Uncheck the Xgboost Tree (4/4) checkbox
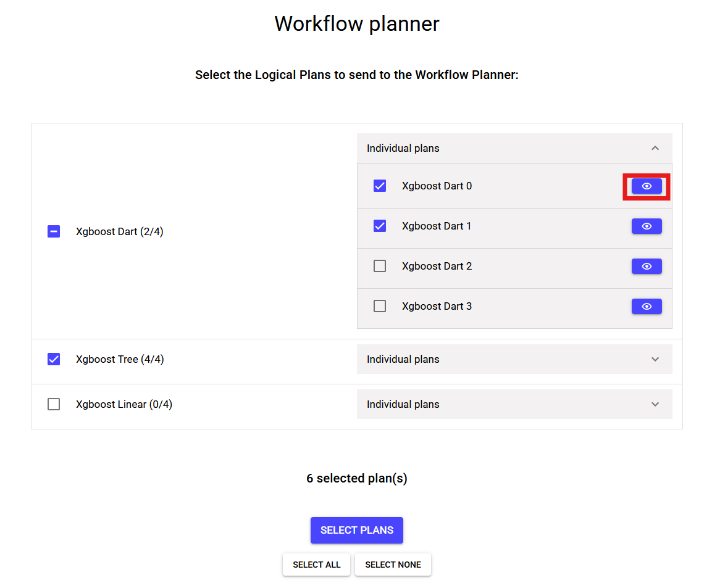Screen dimensions: 712x588 click(x=54, y=358)
